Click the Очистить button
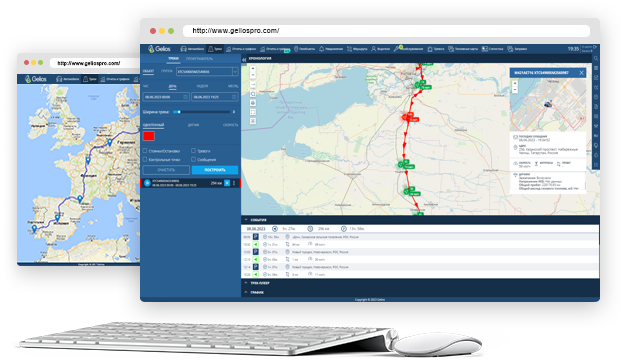This screenshot has width=629, height=361. click(x=166, y=170)
